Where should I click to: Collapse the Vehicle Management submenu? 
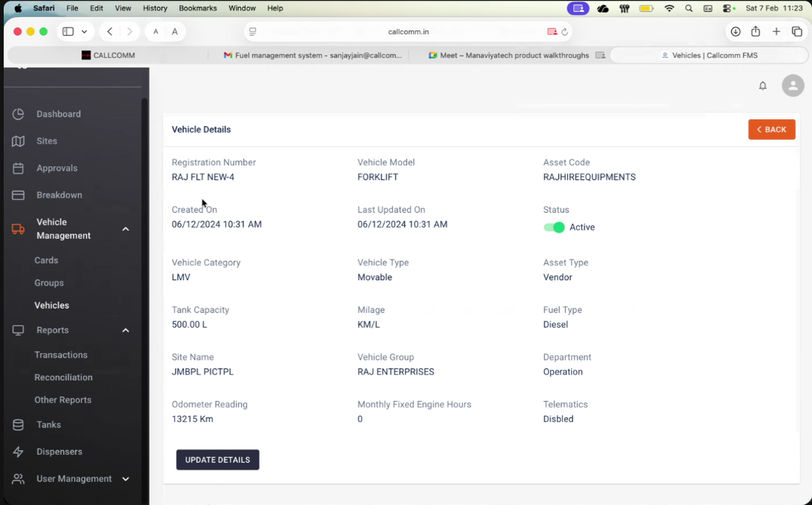tap(125, 228)
